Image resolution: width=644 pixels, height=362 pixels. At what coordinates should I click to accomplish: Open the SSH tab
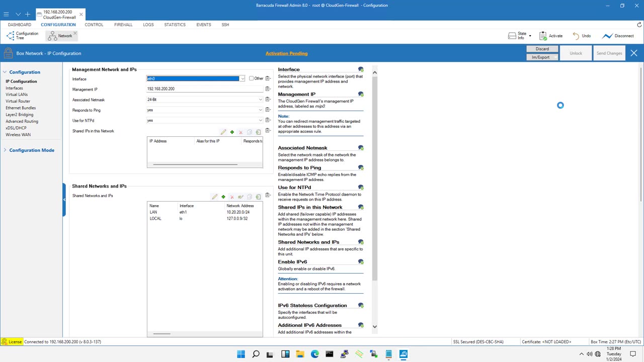click(x=225, y=25)
